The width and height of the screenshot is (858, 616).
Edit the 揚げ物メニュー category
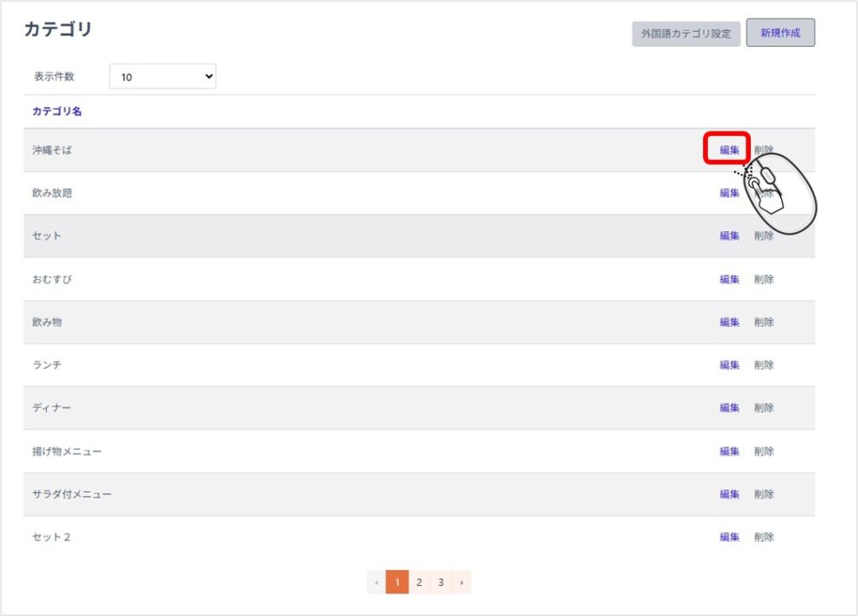(x=729, y=451)
